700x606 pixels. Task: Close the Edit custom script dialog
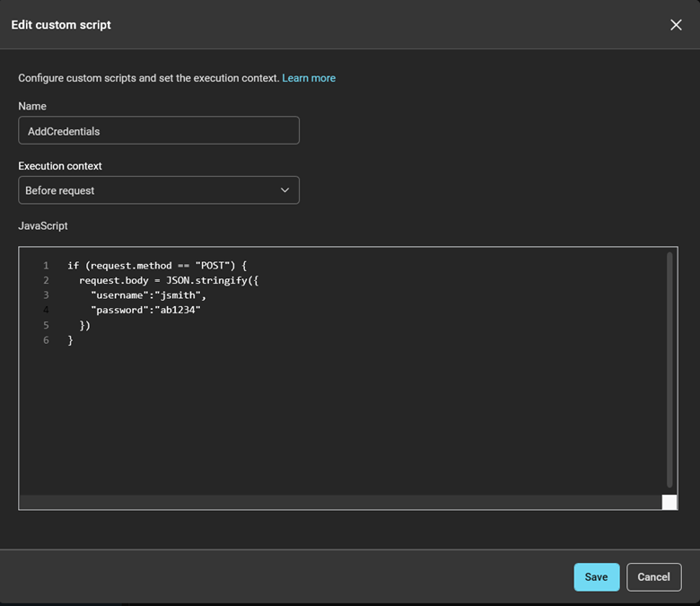click(x=676, y=25)
